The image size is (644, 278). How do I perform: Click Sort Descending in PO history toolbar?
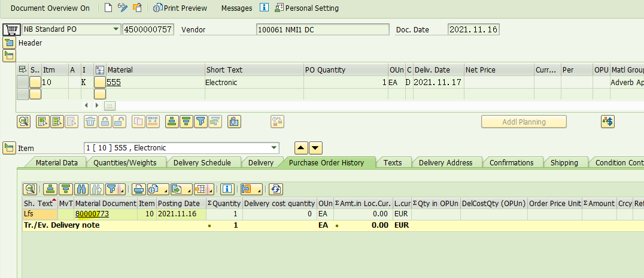pos(65,189)
